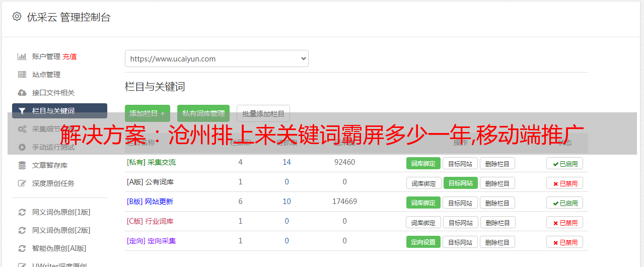Click the gear icon beside 优采云 管理控制台
This screenshot has height=267, width=644.
[17, 17]
